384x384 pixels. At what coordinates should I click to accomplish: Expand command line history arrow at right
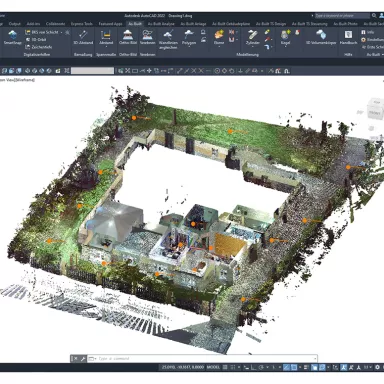point(315,359)
